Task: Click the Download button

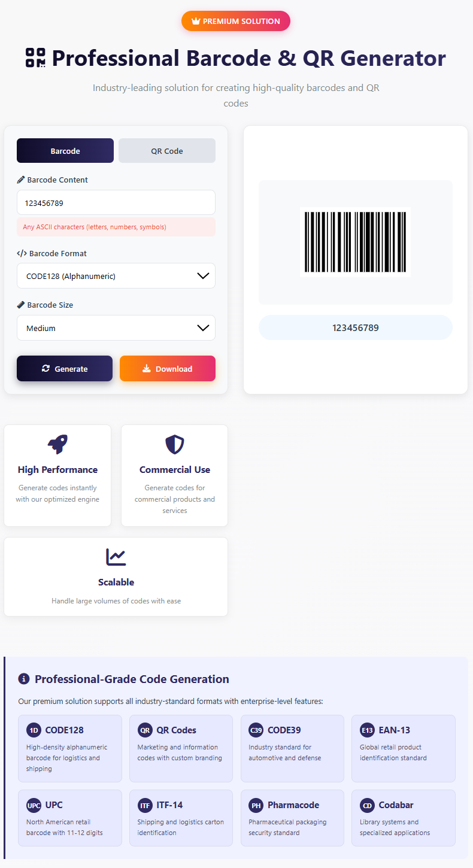Action: (x=168, y=369)
